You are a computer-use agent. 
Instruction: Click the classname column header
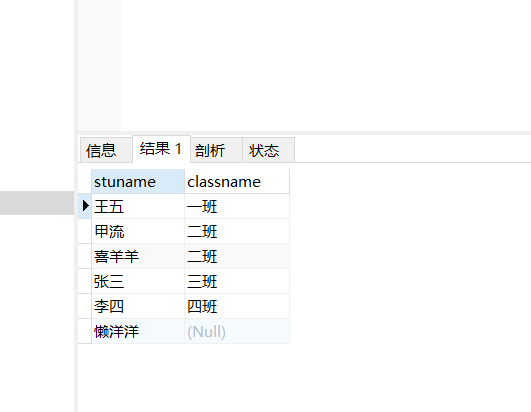[237, 181]
